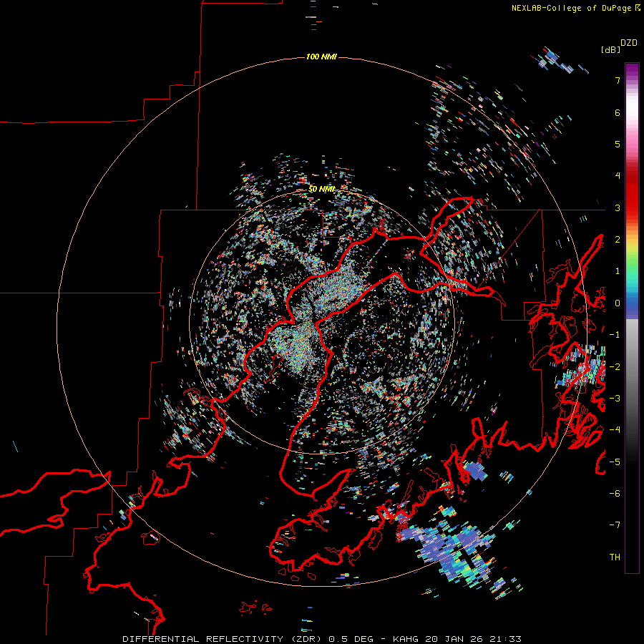Click the 6 value on the color scale

pos(618,112)
